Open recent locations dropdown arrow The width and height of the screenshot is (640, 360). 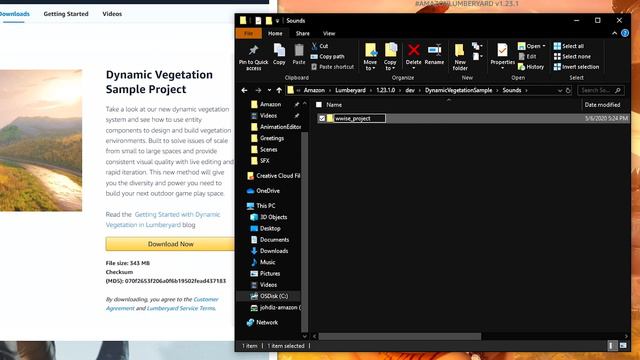pos(269,90)
